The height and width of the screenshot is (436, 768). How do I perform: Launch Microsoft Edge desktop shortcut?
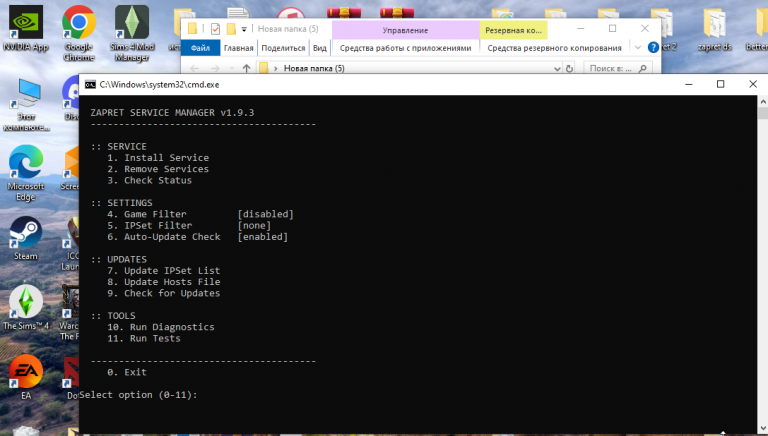coord(25,172)
